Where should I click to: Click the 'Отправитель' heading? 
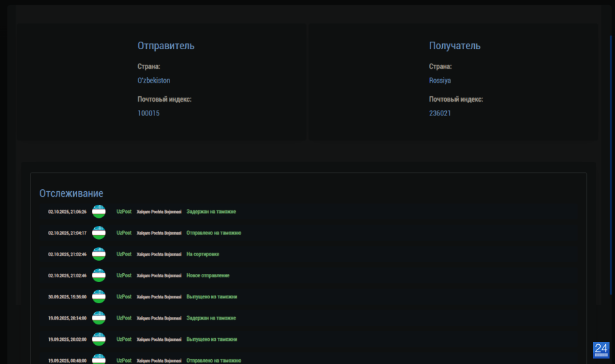point(166,46)
